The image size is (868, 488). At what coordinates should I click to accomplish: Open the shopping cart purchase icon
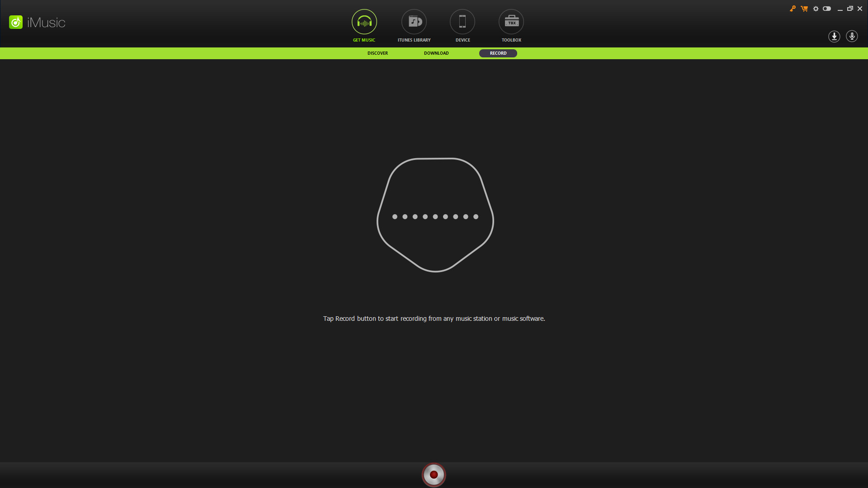click(x=804, y=8)
